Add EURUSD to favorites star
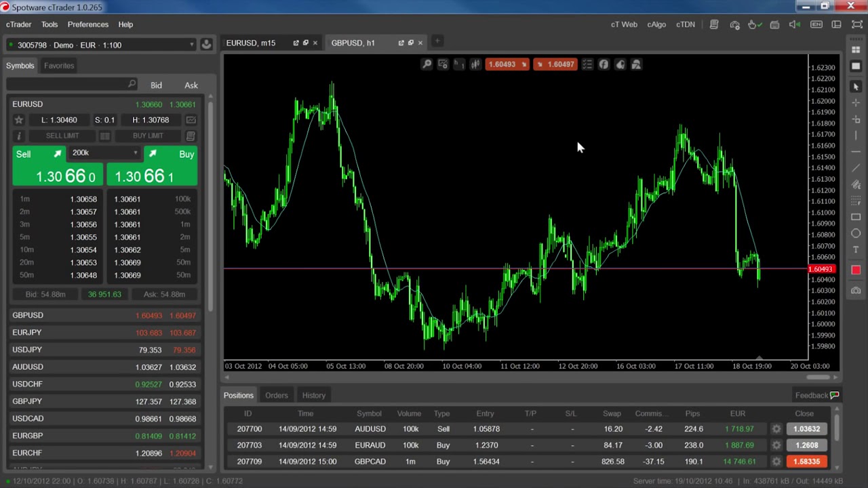The height and width of the screenshot is (488, 868). [19, 120]
